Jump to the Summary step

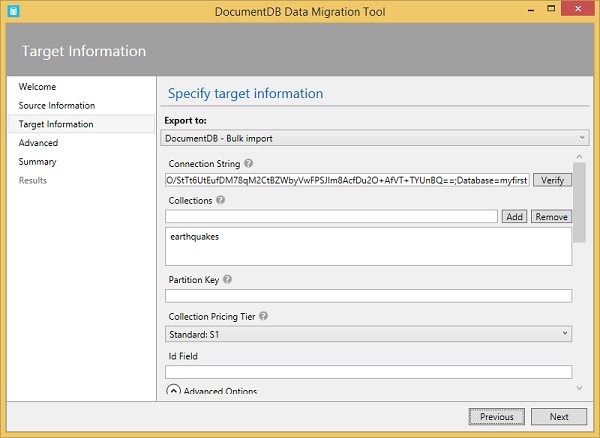(x=38, y=161)
